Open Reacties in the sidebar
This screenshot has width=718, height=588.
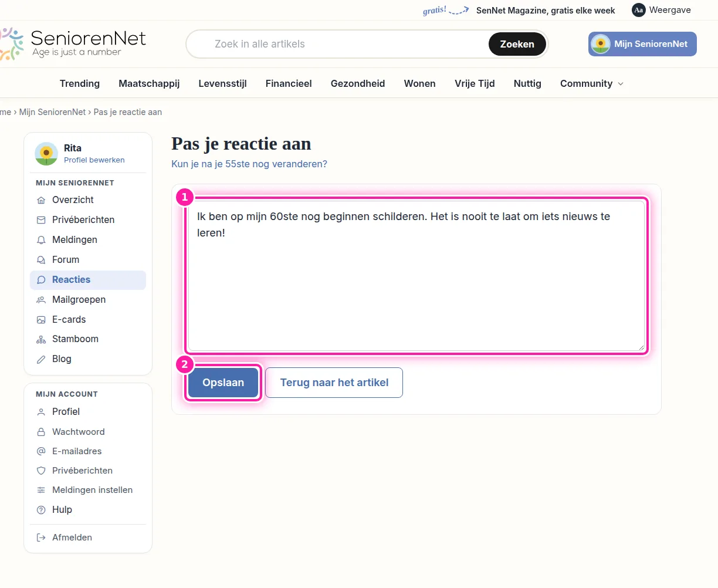click(88, 280)
